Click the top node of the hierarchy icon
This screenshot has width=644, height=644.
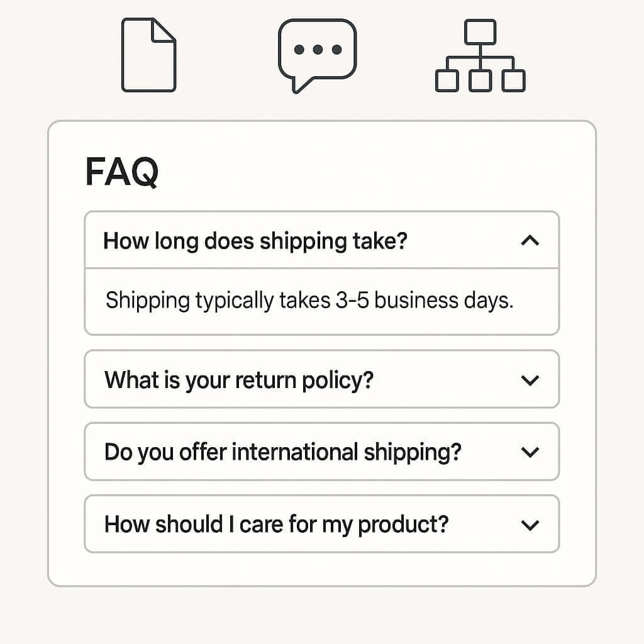[x=480, y=32]
